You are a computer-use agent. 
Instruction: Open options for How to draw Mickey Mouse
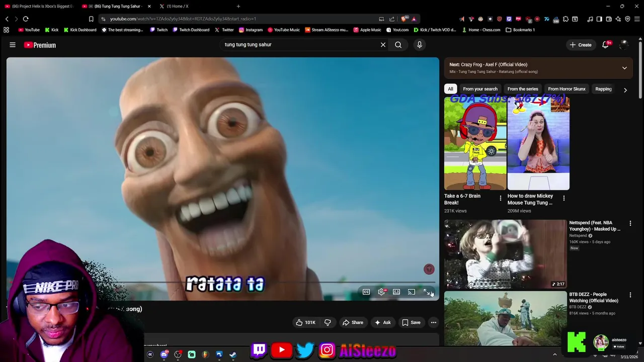pos(563,198)
